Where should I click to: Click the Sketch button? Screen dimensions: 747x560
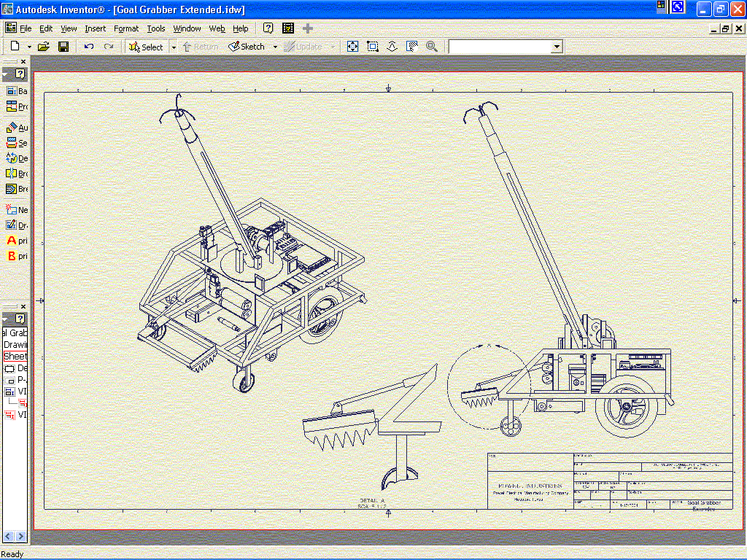pos(247,47)
